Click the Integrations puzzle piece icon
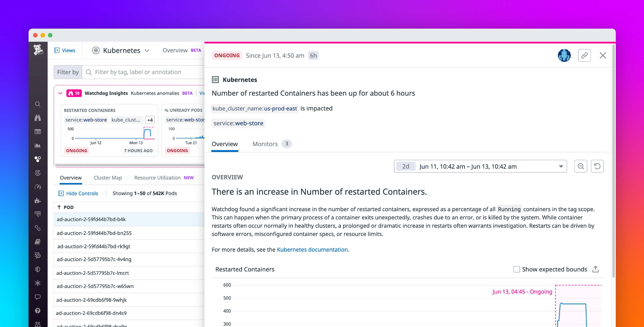This screenshot has height=327, width=644. (x=37, y=200)
